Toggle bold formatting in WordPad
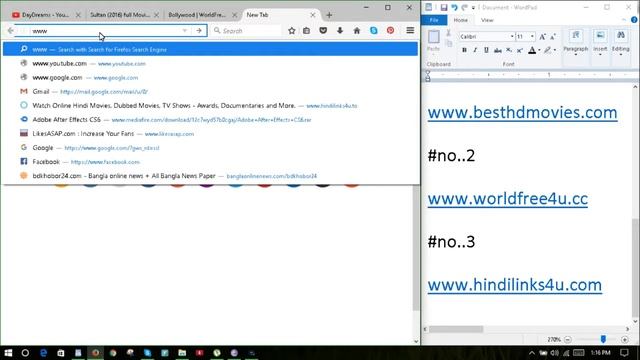The image size is (640, 360). click(464, 50)
